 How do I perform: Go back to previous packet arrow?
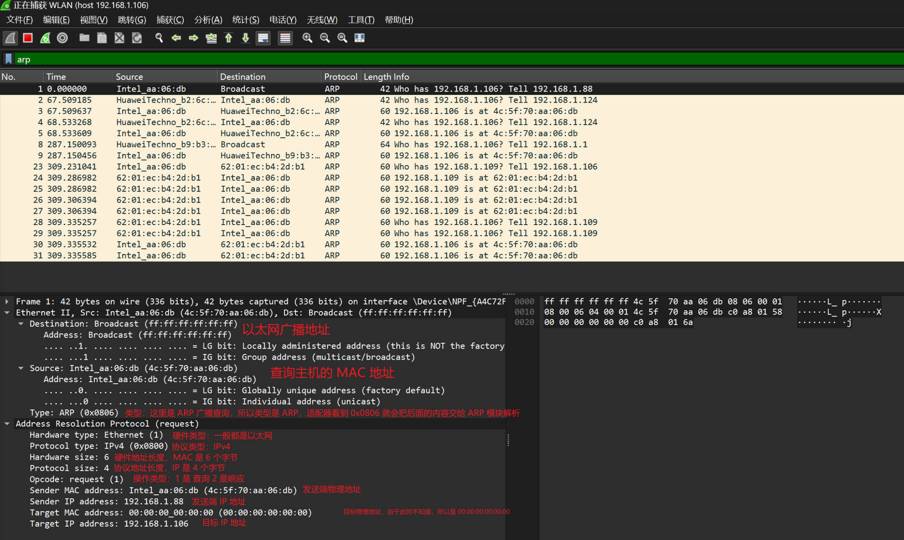176,38
